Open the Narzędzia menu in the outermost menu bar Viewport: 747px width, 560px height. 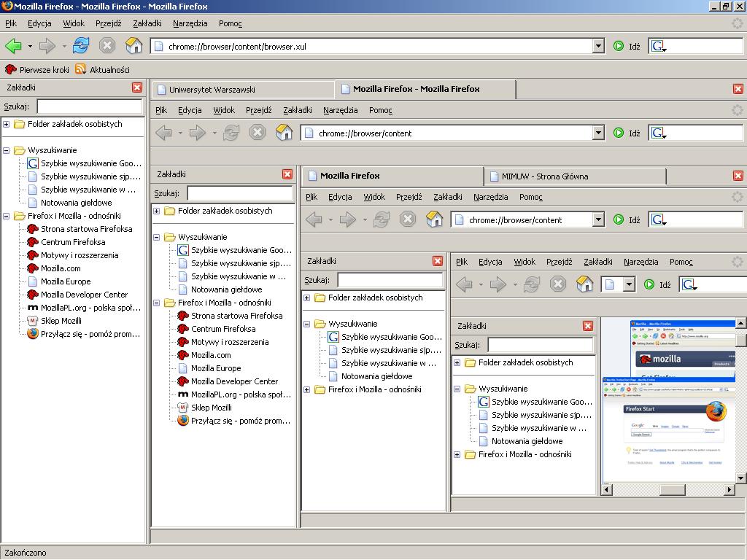pyautogui.click(x=190, y=23)
